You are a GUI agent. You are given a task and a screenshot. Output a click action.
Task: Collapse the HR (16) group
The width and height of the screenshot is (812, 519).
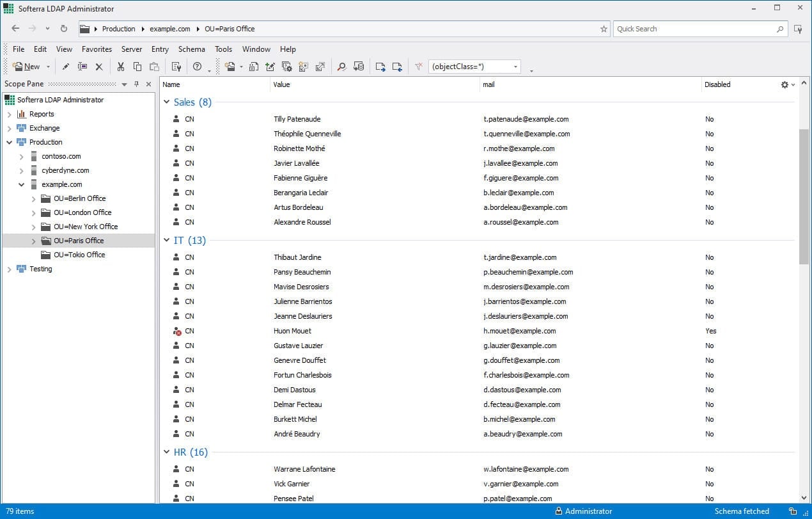[x=167, y=452]
